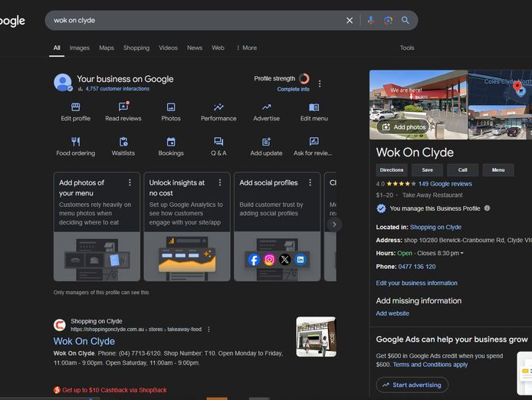This screenshot has height=400, width=532.
Task: Open 149 Google reviews link
Action: tap(445, 184)
